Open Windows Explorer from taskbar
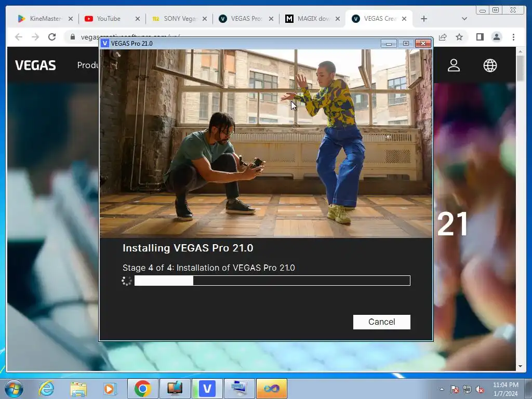This screenshot has height=399, width=532. (78, 389)
